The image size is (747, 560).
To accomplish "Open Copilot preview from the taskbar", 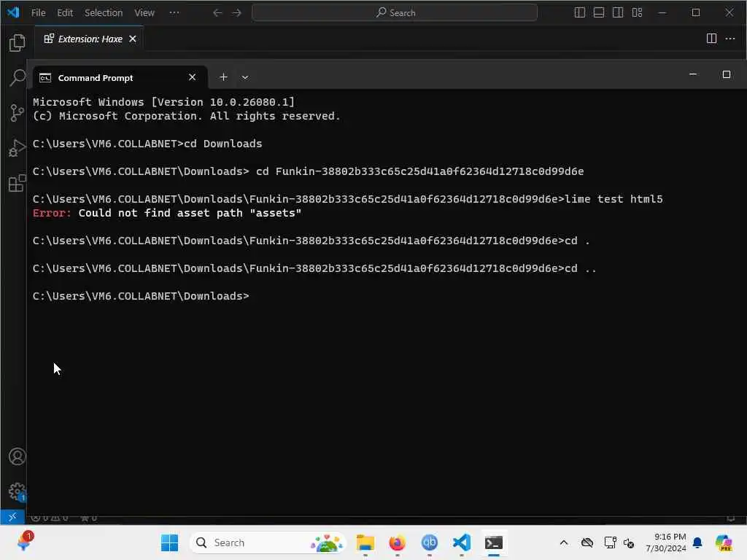I will (x=724, y=542).
